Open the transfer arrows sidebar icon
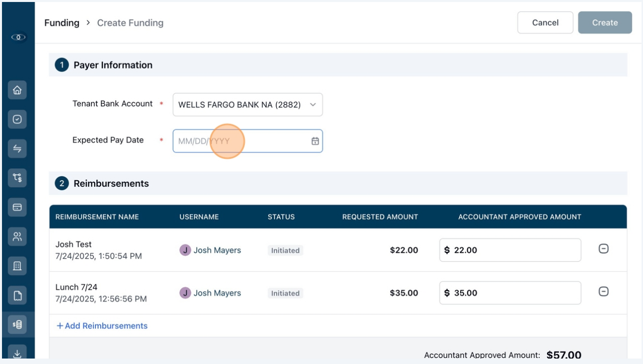The image size is (643, 364). (17, 148)
